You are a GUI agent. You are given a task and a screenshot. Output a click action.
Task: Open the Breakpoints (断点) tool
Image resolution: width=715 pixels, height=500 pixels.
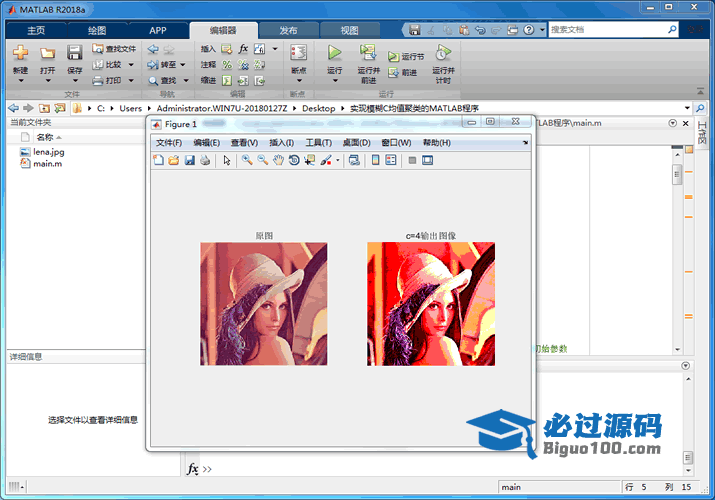pyautogui.click(x=298, y=58)
